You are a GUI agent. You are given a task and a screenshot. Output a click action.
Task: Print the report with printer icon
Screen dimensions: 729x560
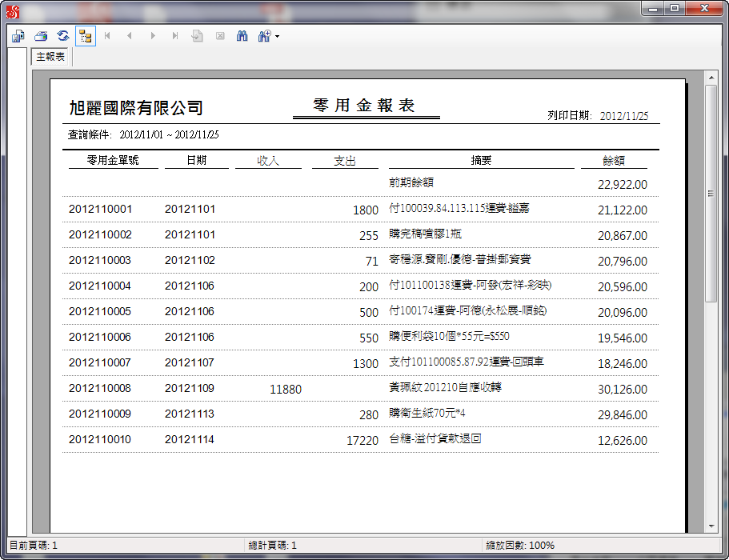point(41,36)
